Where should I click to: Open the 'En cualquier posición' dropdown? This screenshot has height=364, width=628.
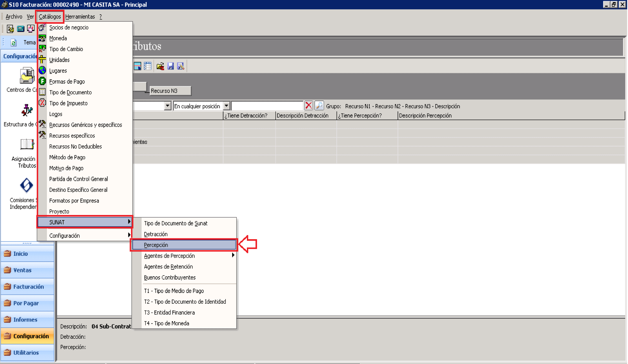coord(226,106)
